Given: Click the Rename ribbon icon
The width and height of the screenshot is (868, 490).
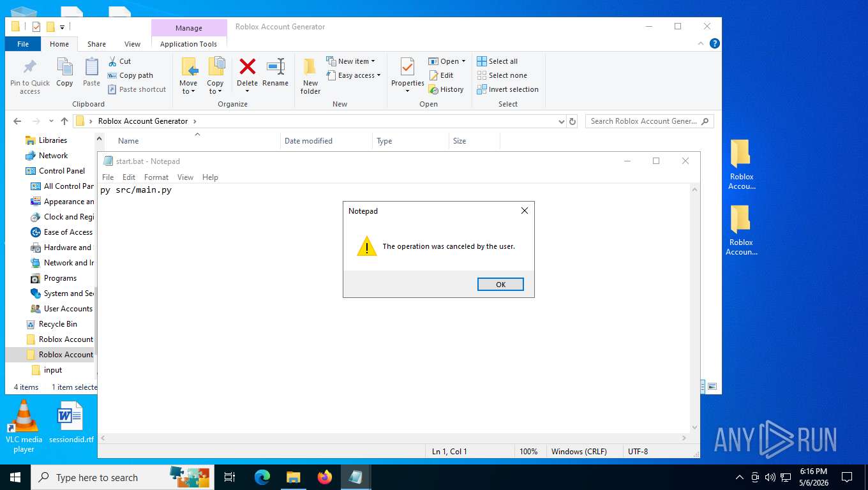Looking at the screenshot, I should coord(275,73).
